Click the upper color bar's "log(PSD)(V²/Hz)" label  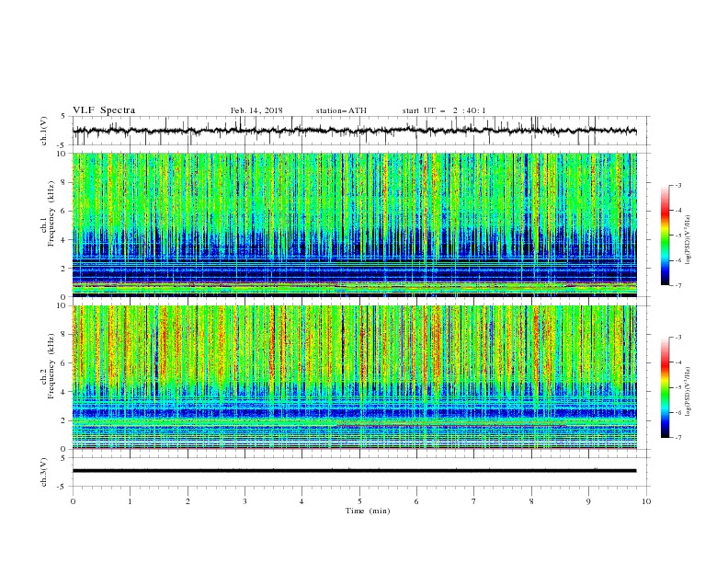pos(688,240)
